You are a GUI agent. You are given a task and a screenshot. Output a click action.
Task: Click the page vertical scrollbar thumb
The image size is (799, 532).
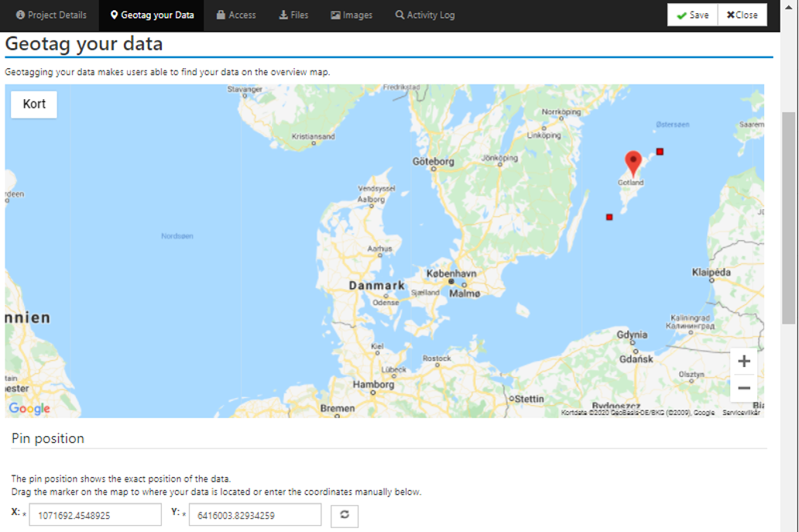(789, 218)
